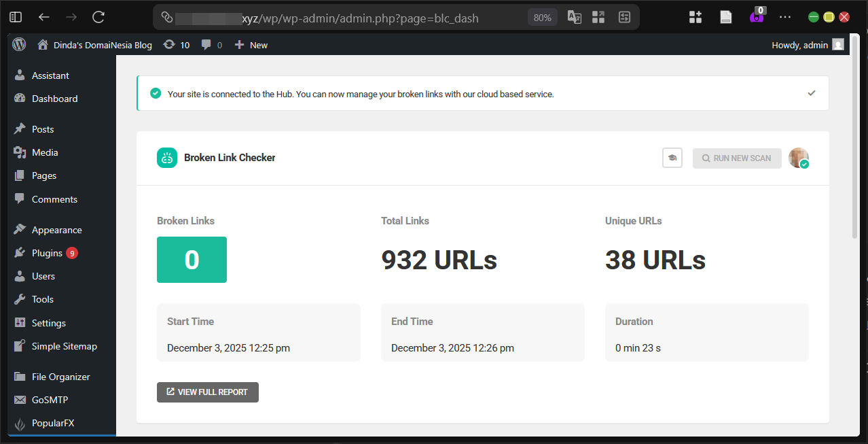This screenshot has height=444, width=868.
Task: Click the updates counter icon showing 10
Action: pyautogui.click(x=169, y=44)
